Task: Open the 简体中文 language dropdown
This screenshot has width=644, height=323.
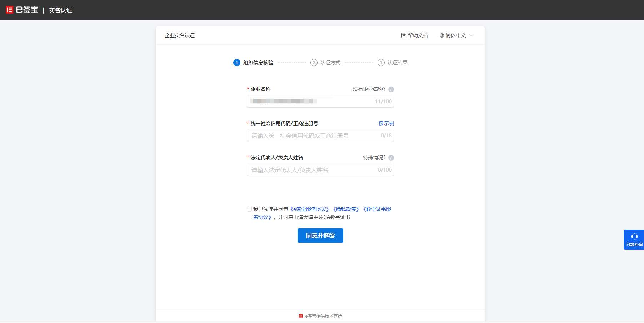Action: 456,35
